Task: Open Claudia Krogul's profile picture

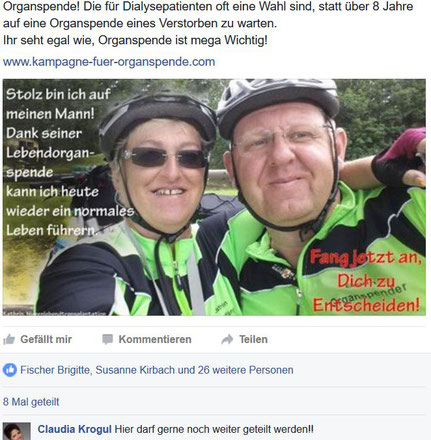Action: coord(17,431)
